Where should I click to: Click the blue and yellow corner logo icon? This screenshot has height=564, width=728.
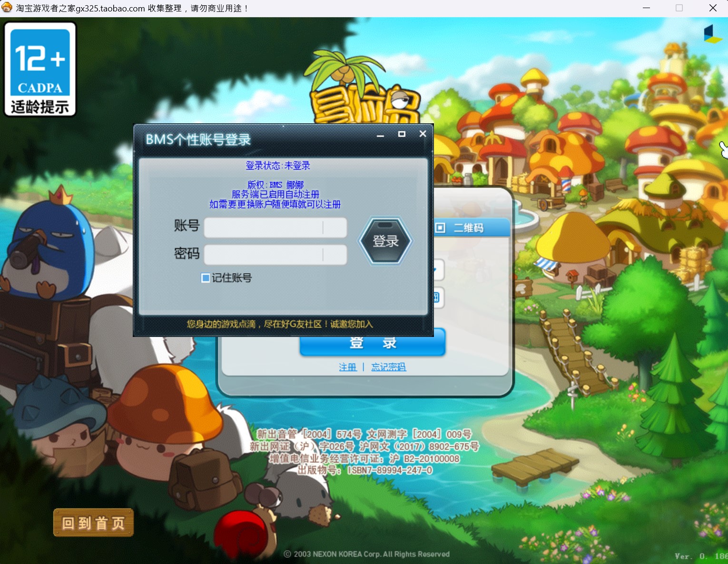point(713,34)
